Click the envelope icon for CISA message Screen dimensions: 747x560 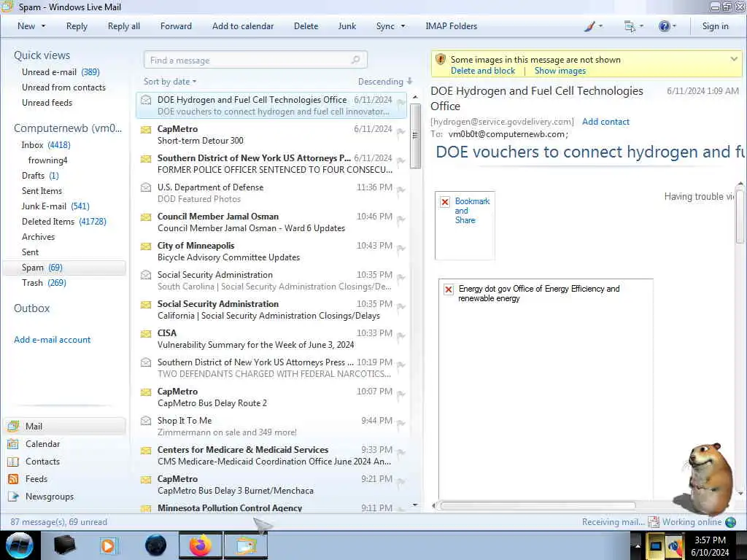[x=146, y=334]
